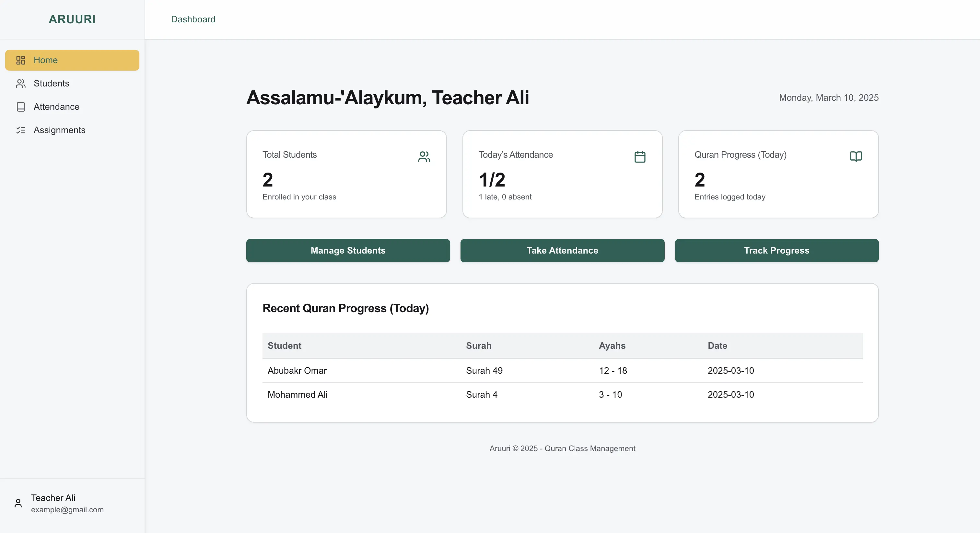Click the Take Attendance button
Viewport: 980px width, 533px height.
pyautogui.click(x=562, y=251)
